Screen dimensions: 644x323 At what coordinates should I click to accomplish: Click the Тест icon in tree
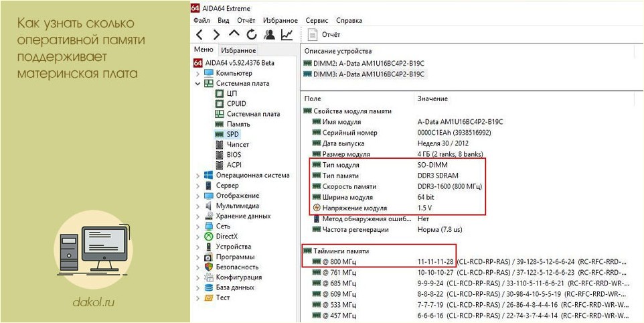pos(209,298)
